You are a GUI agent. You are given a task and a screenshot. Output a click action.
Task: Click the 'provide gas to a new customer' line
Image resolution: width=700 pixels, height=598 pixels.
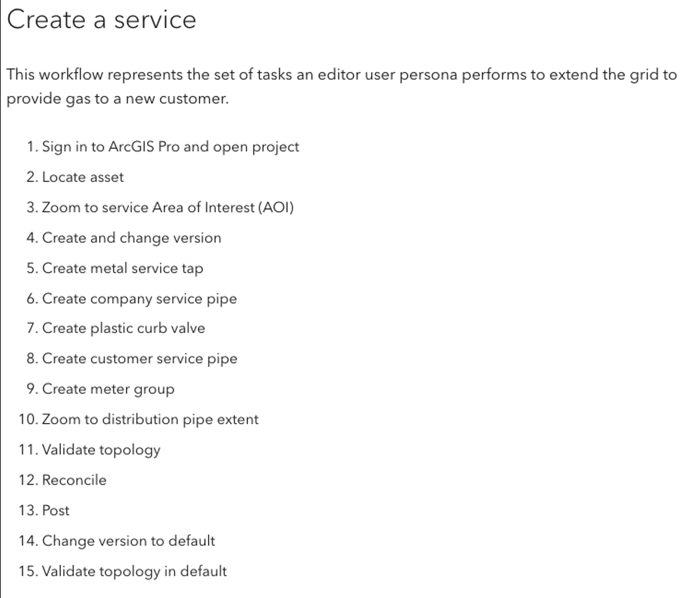click(x=117, y=99)
